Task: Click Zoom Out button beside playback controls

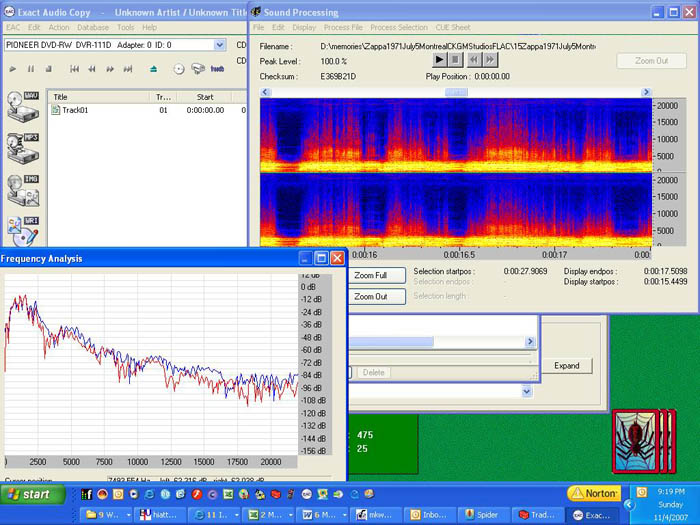Action: tap(651, 61)
